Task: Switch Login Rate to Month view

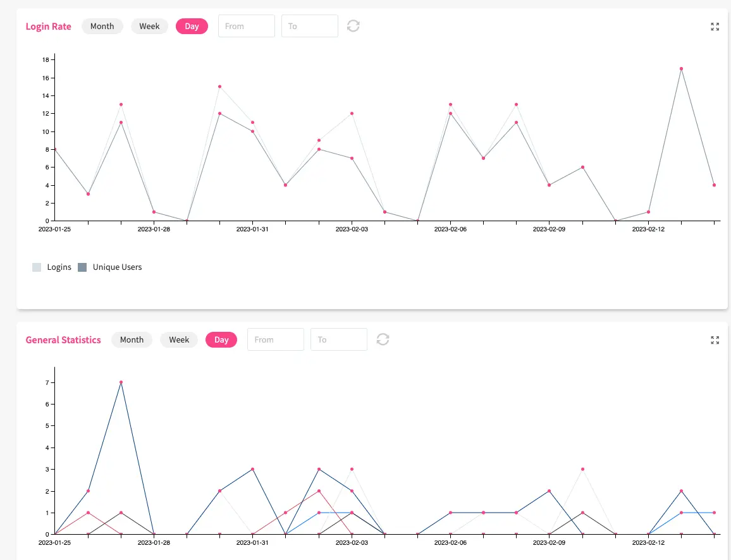Action: coord(102,26)
